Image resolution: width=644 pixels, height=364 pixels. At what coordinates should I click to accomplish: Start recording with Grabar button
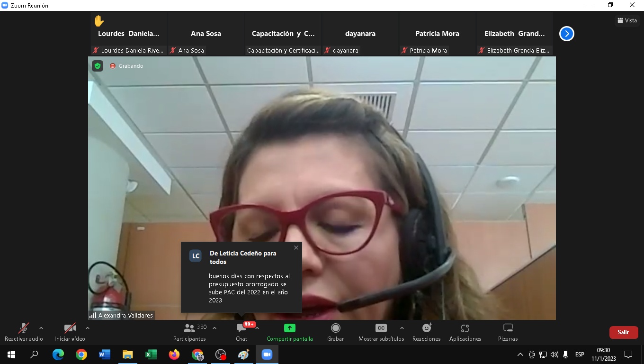tap(335, 332)
